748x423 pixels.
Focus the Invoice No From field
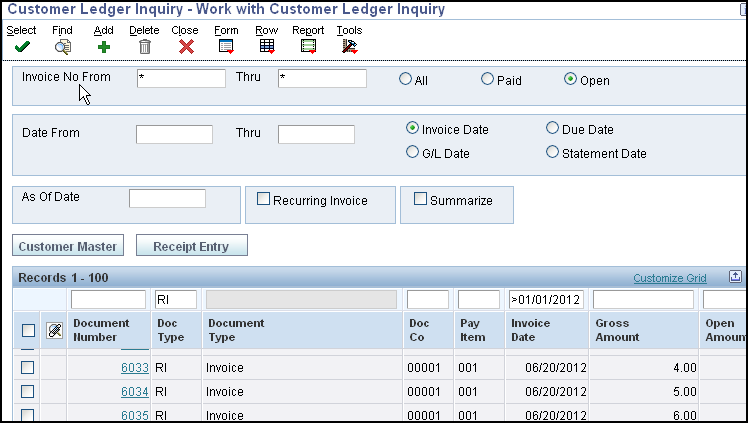tap(181, 79)
